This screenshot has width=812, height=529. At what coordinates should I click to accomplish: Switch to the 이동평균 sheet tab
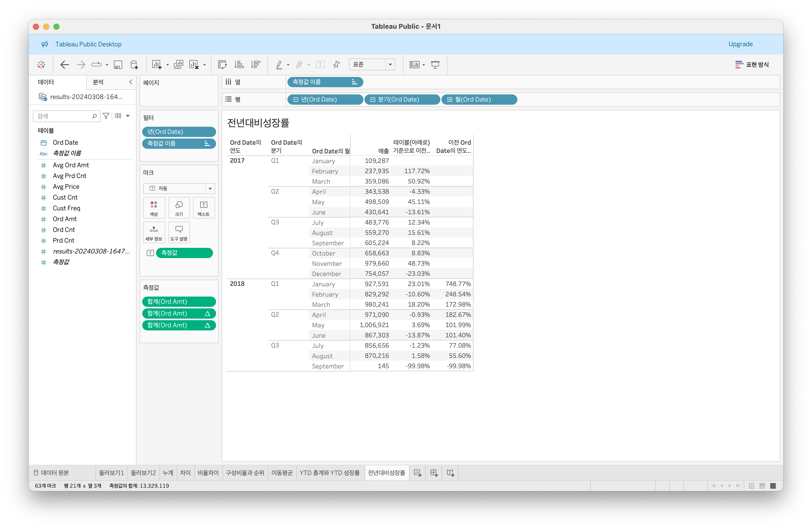pos(282,473)
